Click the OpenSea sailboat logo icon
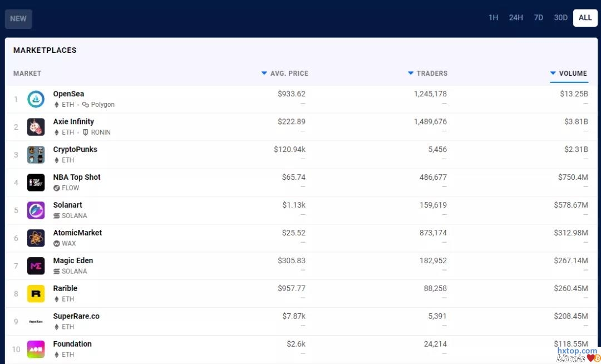 pyautogui.click(x=36, y=99)
